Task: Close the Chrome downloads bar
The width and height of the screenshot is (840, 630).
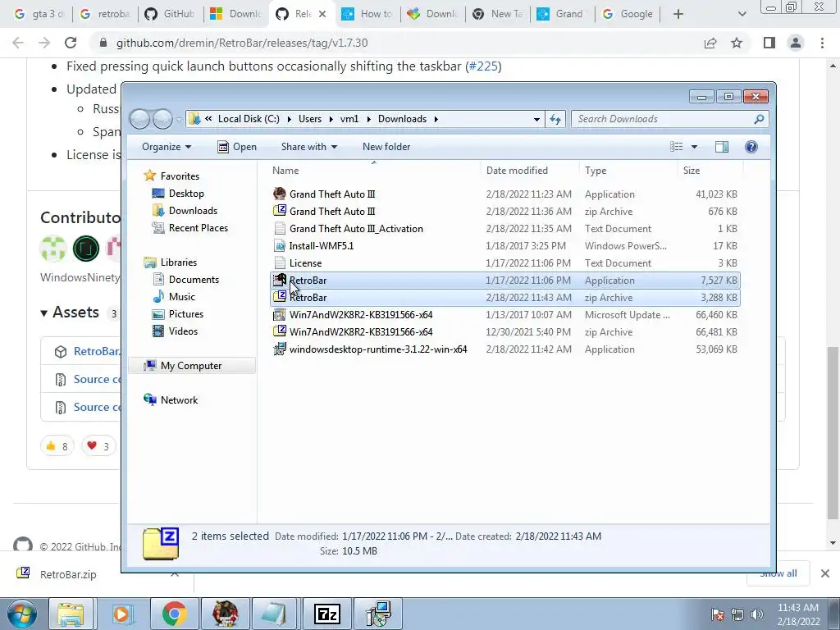Action: click(825, 573)
